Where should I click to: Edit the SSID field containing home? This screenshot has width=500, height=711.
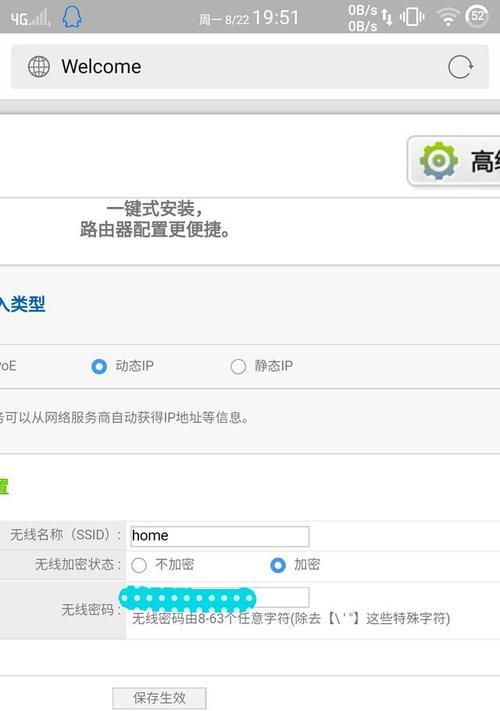pyautogui.click(x=220, y=536)
